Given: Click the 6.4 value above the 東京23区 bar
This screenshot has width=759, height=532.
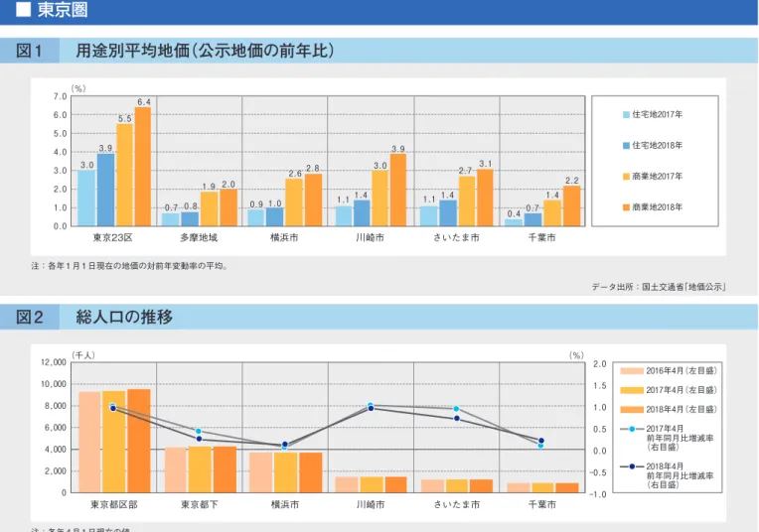Looking at the screenshot, I should [144, 102].
